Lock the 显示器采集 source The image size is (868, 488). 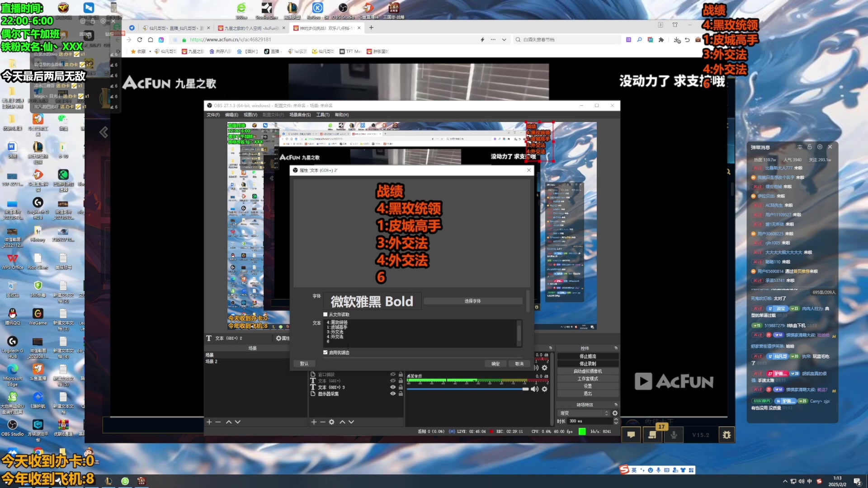click(x=401, y=394)
